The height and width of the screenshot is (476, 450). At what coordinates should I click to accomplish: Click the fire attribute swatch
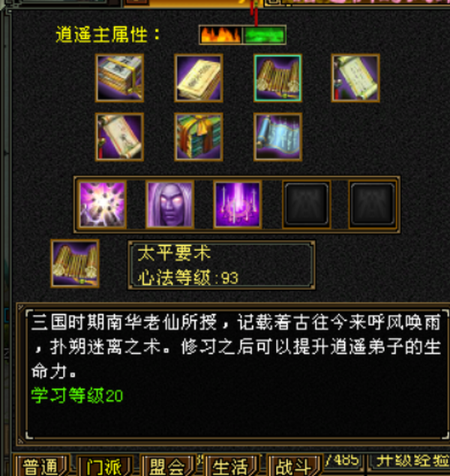(x=220, y=35)
